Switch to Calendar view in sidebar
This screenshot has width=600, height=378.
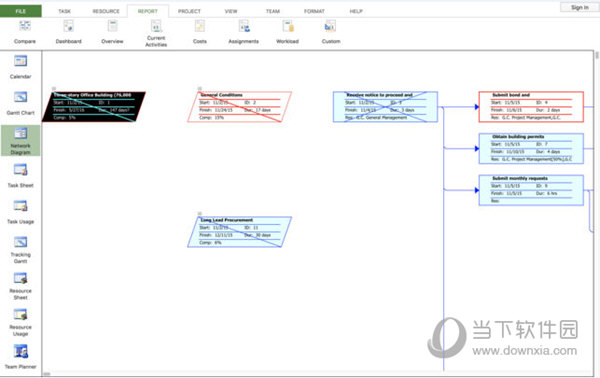point(21,67)
